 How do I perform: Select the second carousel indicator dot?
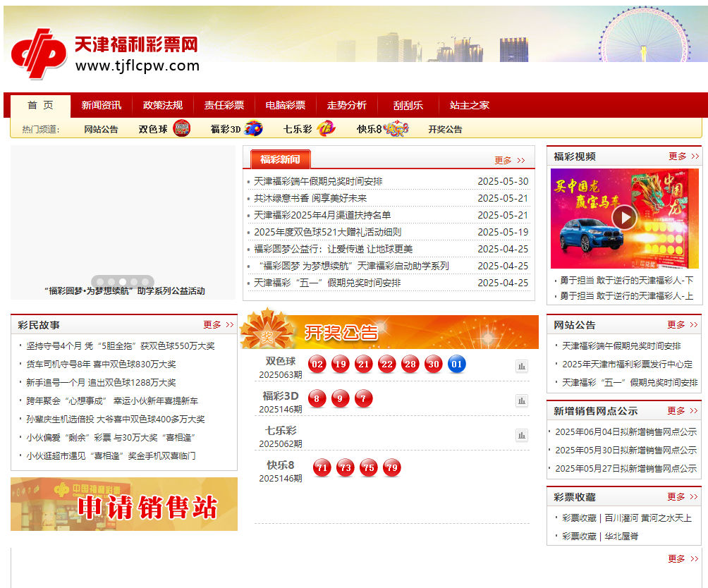click(113, 280)
